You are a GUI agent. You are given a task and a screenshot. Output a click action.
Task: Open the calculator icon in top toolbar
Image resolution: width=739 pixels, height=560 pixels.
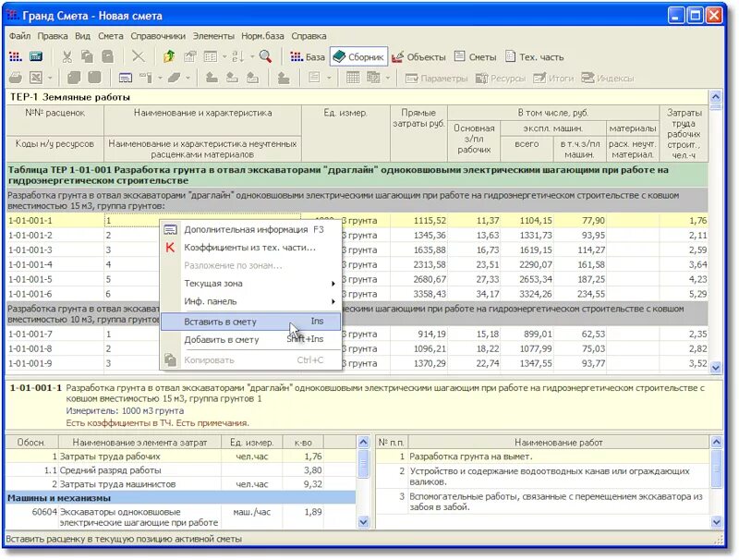(x=36, y=57)
